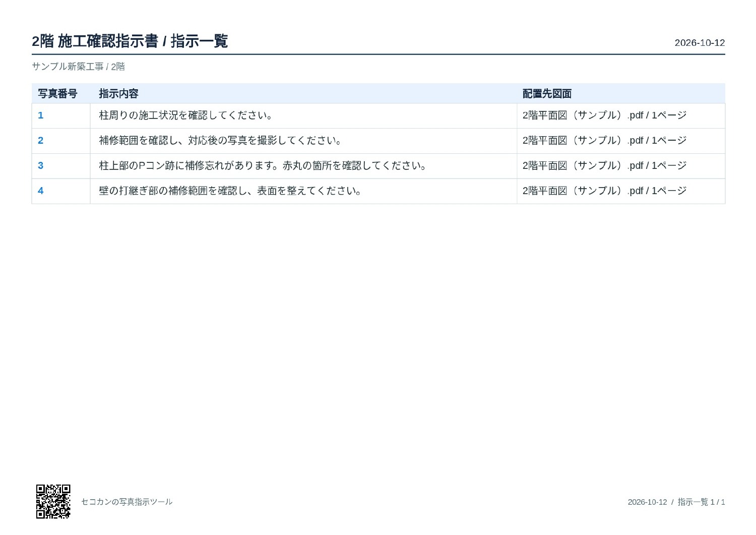The width and height of the screenshot is (756, 535).
Task: Click the title 2階 施工確認指示書 / 指示一覧
Action: click(130, 41)
